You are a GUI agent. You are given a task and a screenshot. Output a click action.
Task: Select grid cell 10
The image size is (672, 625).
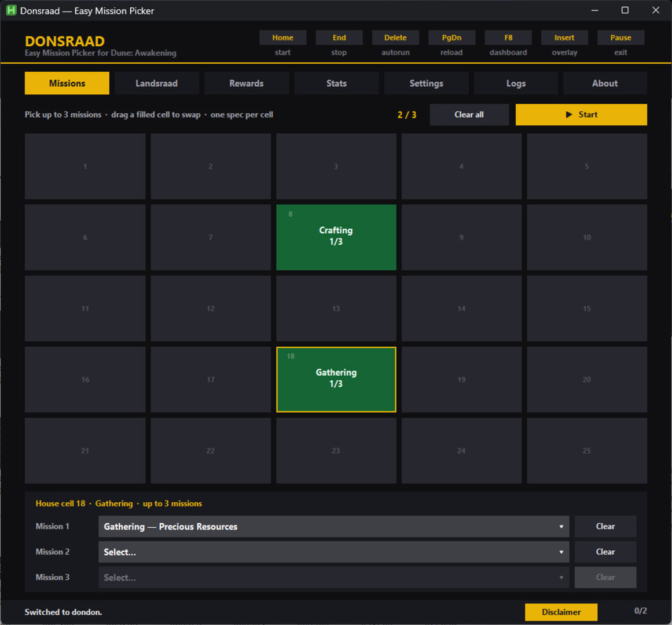pos(587,237)
